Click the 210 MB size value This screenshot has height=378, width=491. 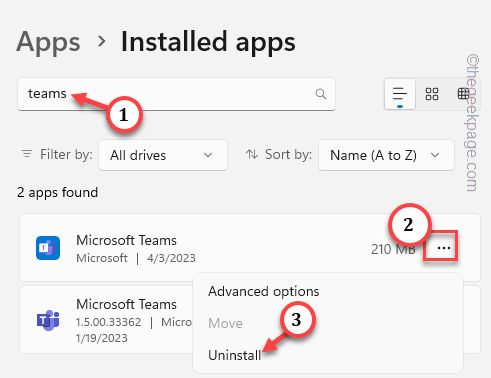tap(393, 249)
